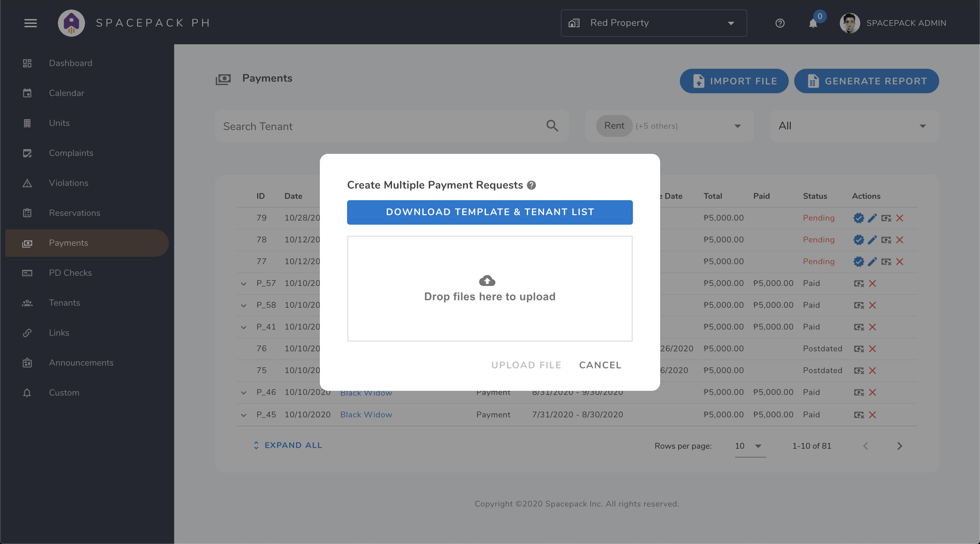
Task: Click the Violations sidebar icon
Action: click(27, 182)
